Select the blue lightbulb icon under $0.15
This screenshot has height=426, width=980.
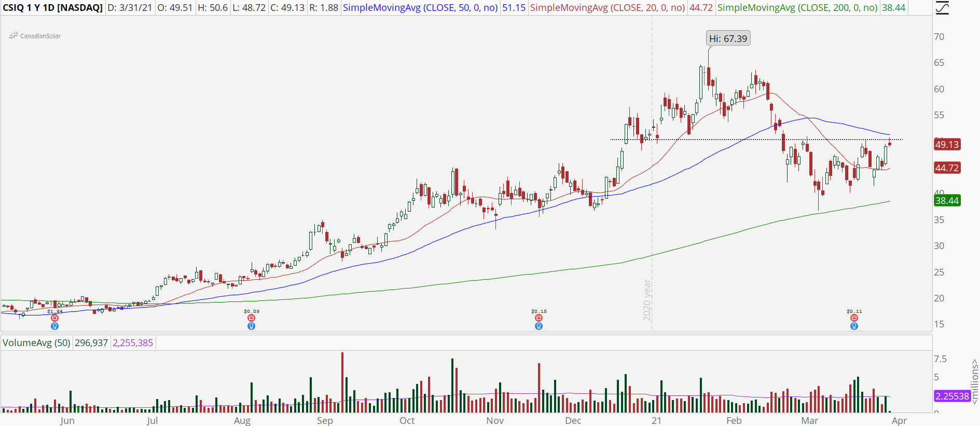pyautogui.click(x=539, y=326)
